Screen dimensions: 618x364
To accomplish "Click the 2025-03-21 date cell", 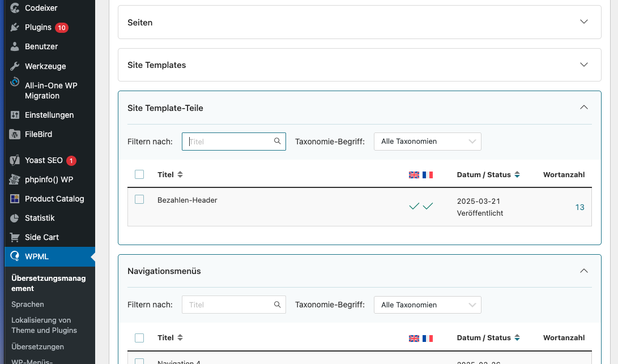I will pyautogui.click(x=479, y=202).
